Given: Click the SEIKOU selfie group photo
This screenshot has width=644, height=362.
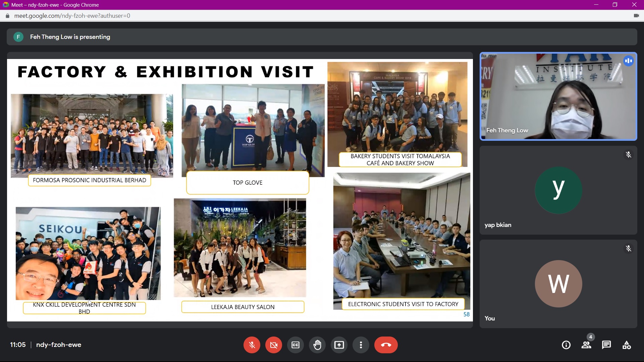Looking at the screenshot, I should [88, 253].
